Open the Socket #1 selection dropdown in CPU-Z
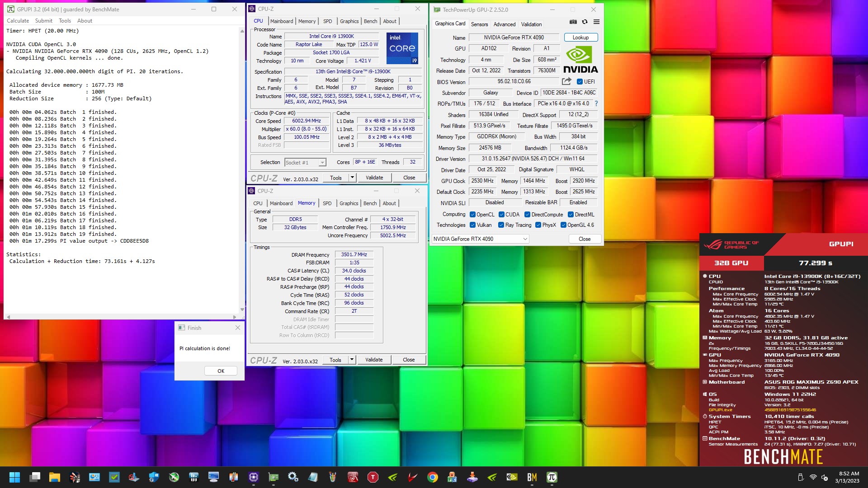Viewport: 868px width, 488px height. [x=305, y=163]
